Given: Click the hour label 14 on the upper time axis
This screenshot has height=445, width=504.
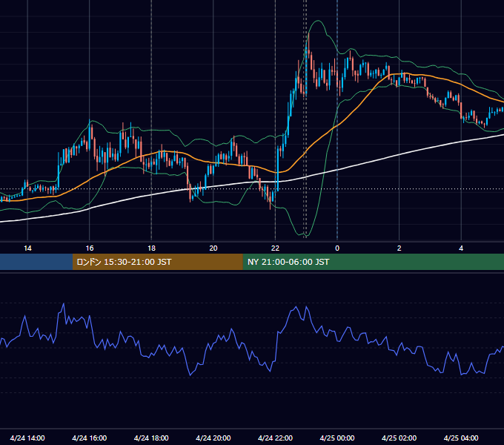Looking at the screenshot, I should pyautogui.click(x=27, y=248).
